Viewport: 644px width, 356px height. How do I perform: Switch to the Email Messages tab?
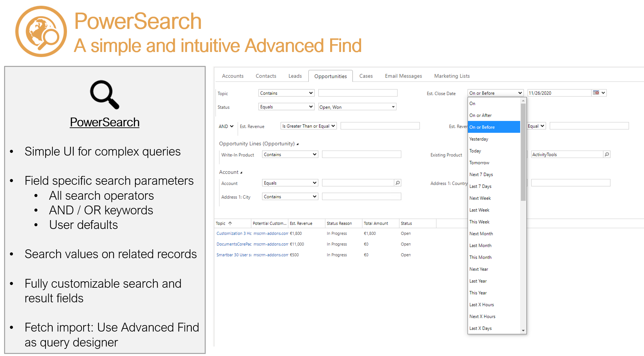403,76
